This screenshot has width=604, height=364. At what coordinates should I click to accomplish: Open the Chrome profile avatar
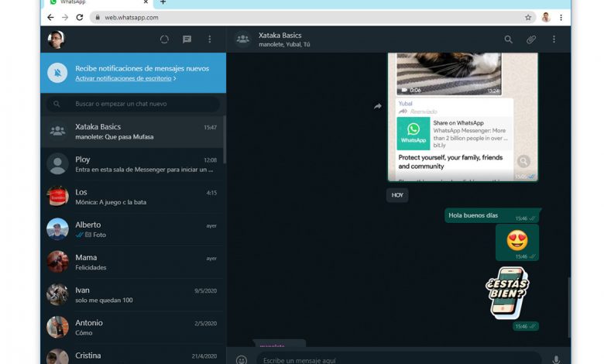point(546,17)
